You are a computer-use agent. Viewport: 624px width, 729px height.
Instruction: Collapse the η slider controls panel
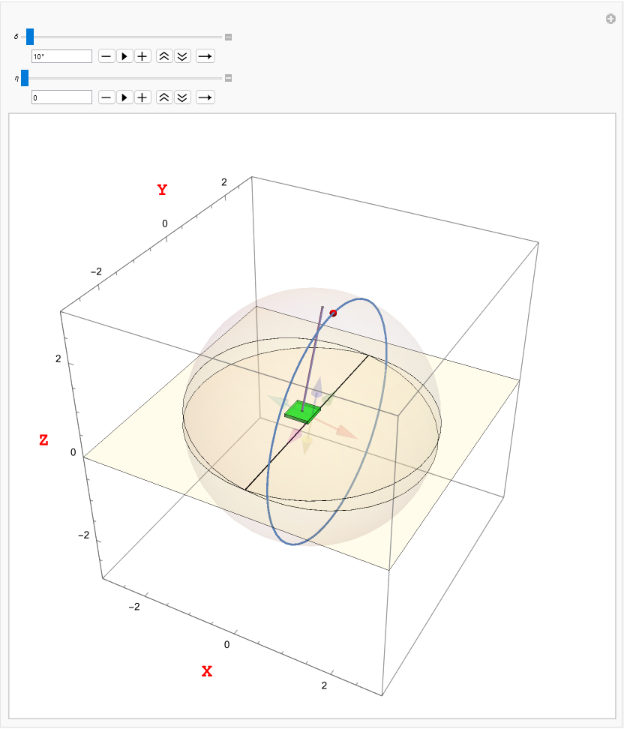(x=228, y=77)
